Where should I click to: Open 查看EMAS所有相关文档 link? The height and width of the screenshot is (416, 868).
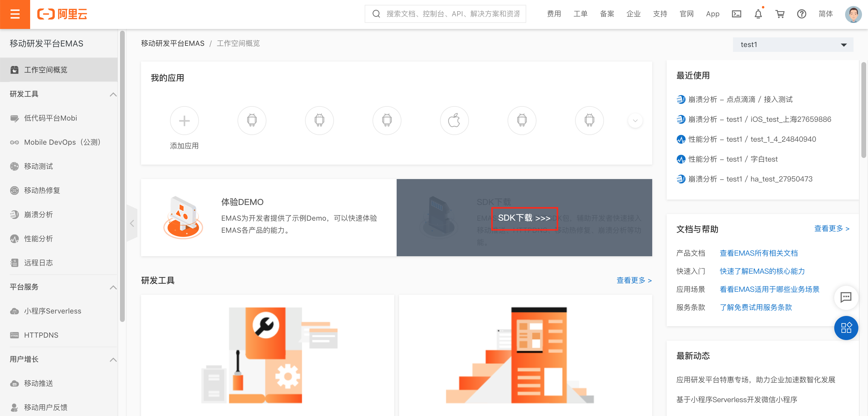(759, 253)
